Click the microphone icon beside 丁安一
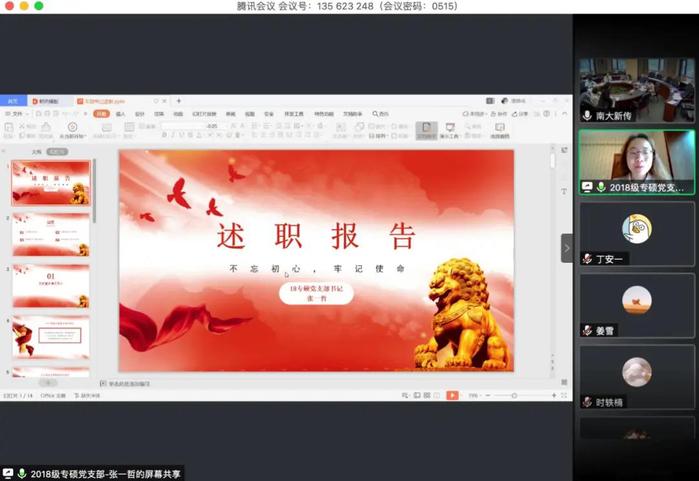The height and width of the screenshot is (481, 699). tap(587, 259)
